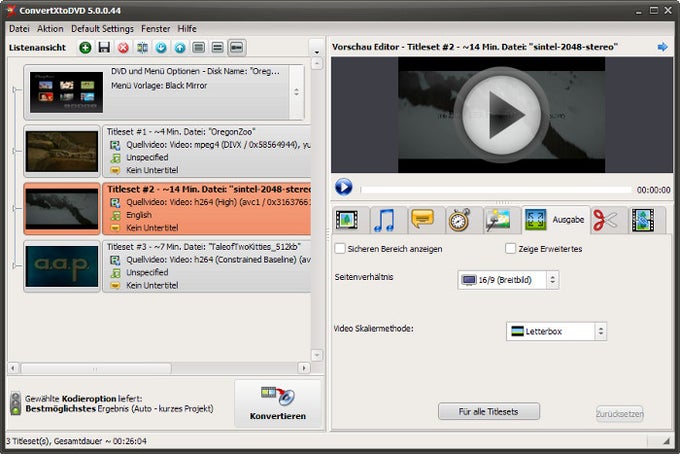Select OregonZoo titleset thumbnail
This screenshot has height=454, width=680.
[62, 151]
